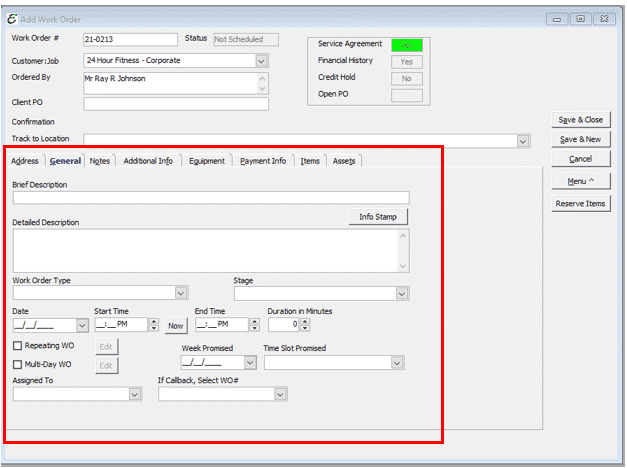Open the Menu button

click(x=581, y=181)
